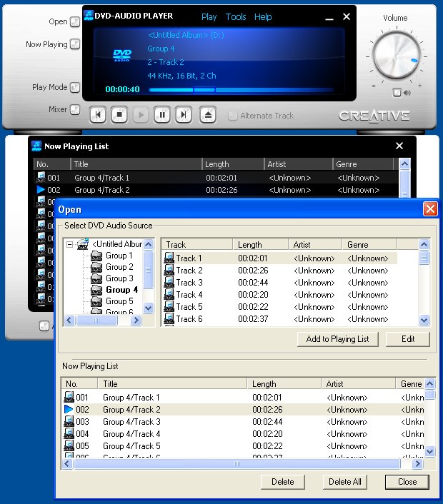Click the Track 3 icon in source list
The image size is (443, 504).
(x=169, y=283)
